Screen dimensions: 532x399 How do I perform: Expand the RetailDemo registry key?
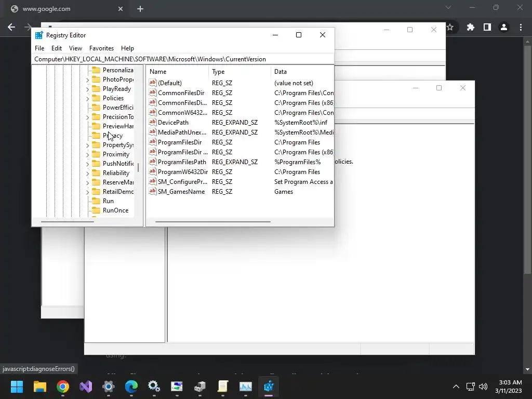click(87, 192)
